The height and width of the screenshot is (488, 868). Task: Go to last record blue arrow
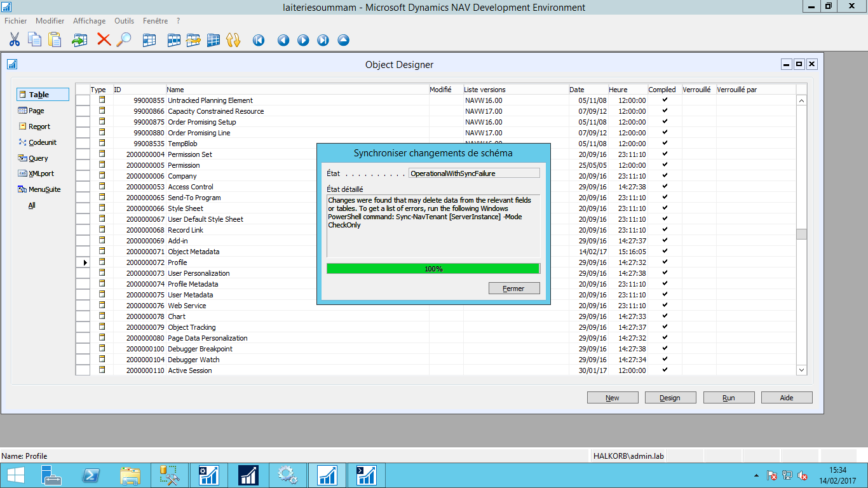click(x=323, y=40)
